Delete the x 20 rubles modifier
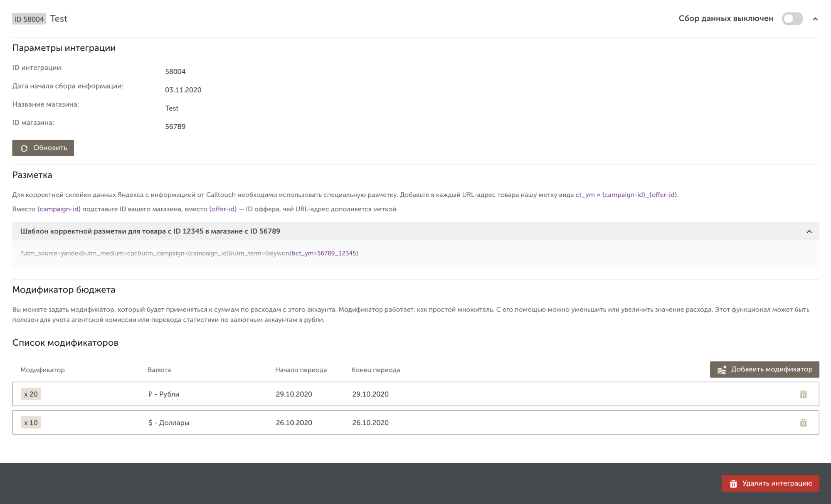Screen dimensions: 831x504 pyautogui.click(x=803, y=394)
